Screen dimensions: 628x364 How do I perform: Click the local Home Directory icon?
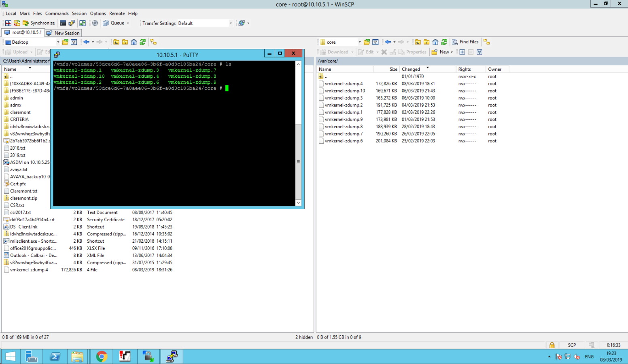(134, 42)
